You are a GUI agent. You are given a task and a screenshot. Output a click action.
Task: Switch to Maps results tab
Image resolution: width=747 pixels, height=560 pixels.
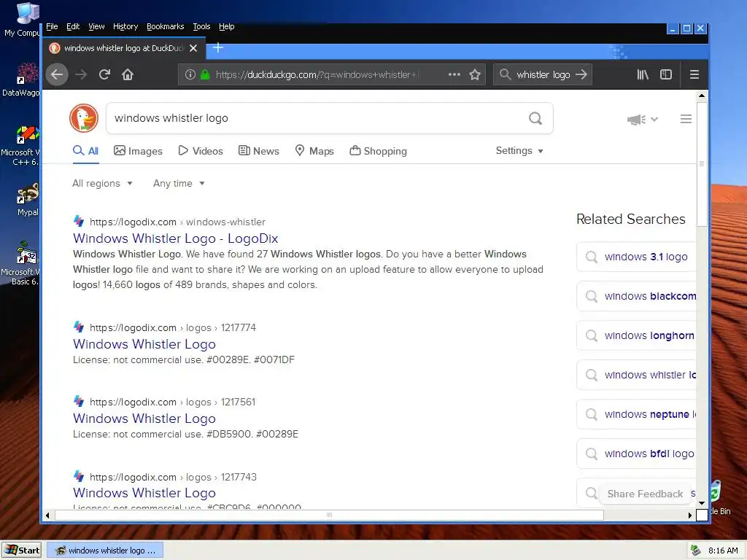pyautogui.click(x=314, y=151)
